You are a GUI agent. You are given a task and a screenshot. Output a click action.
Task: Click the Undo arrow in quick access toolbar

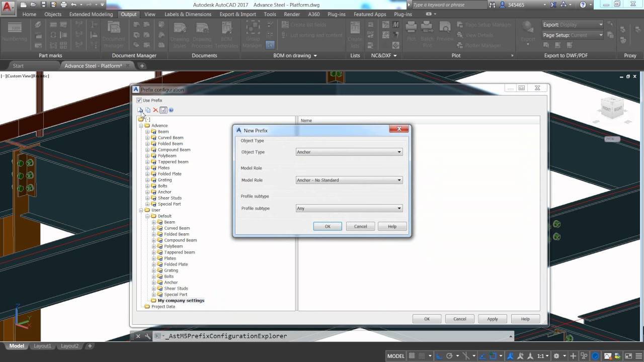point(73,5)
